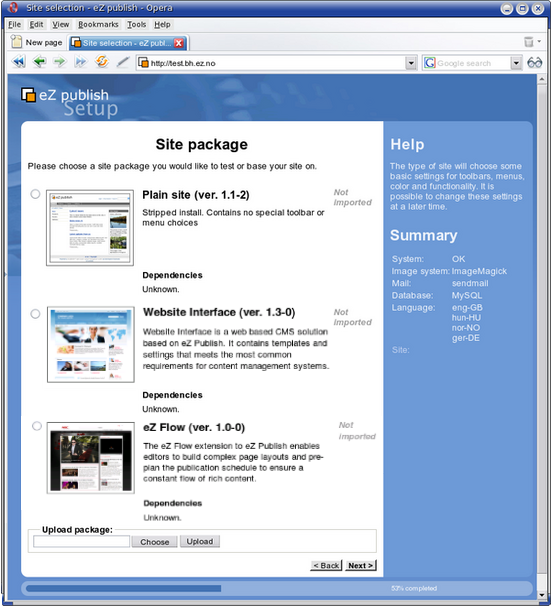This screenshot has width=551, height=607.
Task: Go back with the green left arrow
Action: tap(39, 62)
